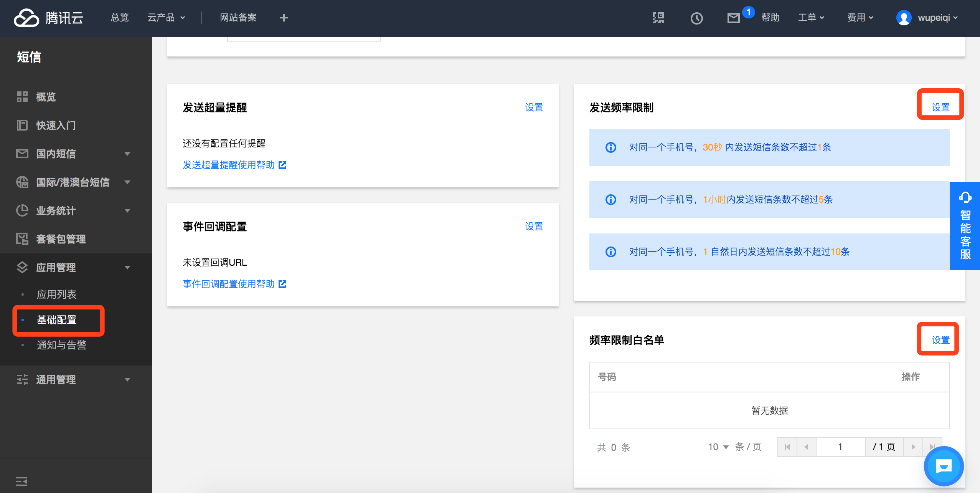980x493 pixels.
Task: Open 事件回调配置使用帮助 link
Action: (229, 284)
